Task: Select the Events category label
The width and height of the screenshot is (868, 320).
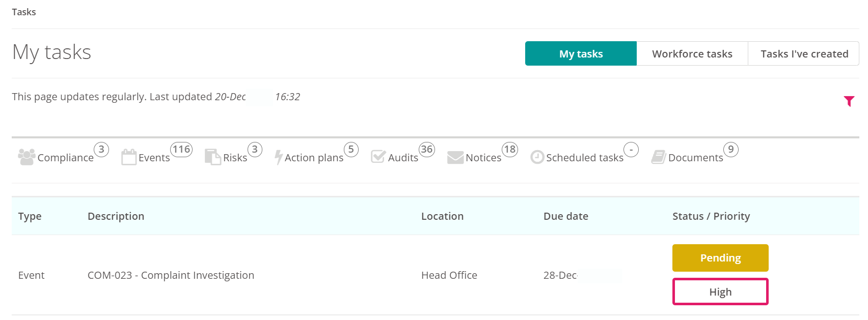Action: click(154, 158)
